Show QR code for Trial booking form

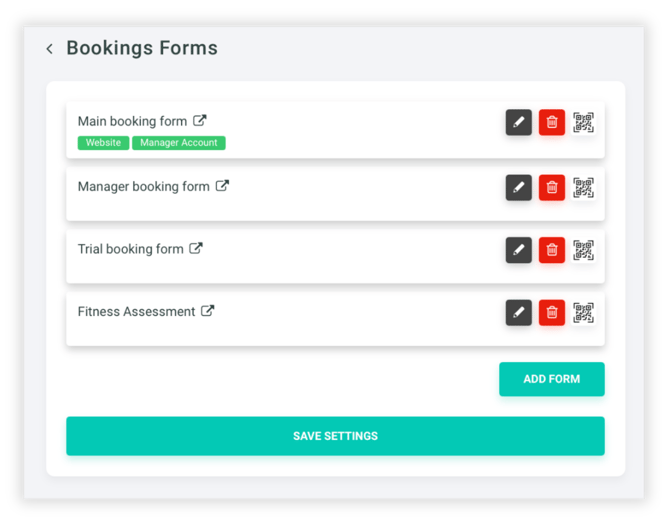(x=584, y=250)
